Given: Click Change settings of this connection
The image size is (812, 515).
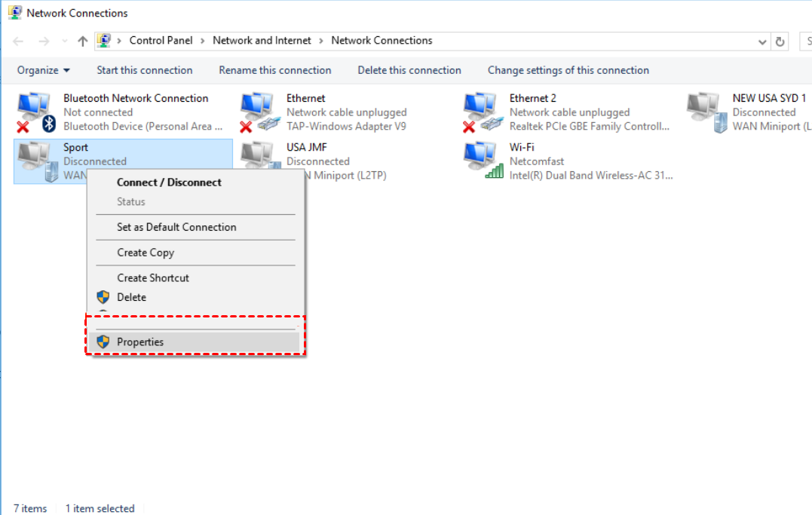Looking at the screenshot, I should click(x=568, y=70).
